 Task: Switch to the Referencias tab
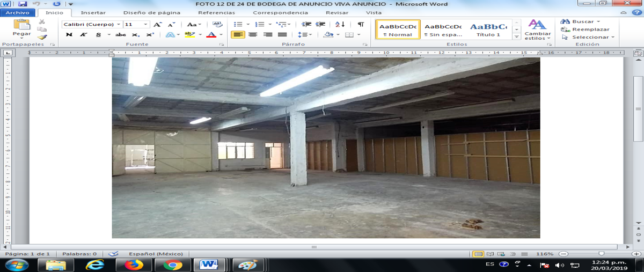(216, 12)
